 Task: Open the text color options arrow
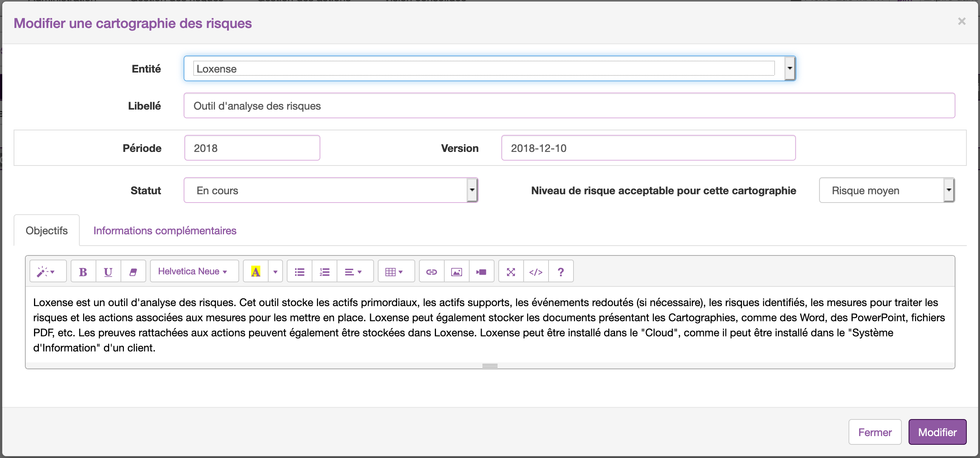275,272
